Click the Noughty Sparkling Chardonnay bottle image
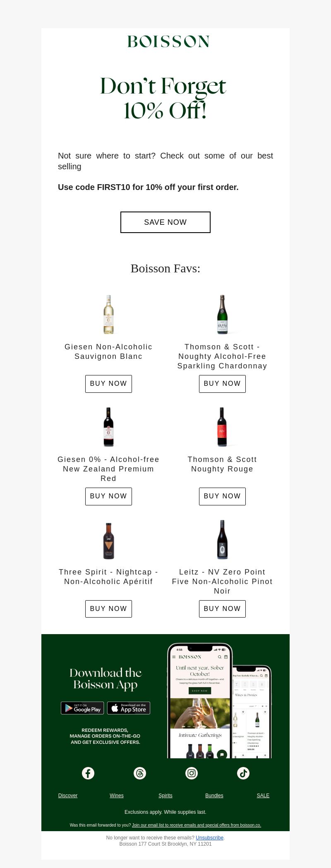The image size is (331, 868). click(222, 315)
